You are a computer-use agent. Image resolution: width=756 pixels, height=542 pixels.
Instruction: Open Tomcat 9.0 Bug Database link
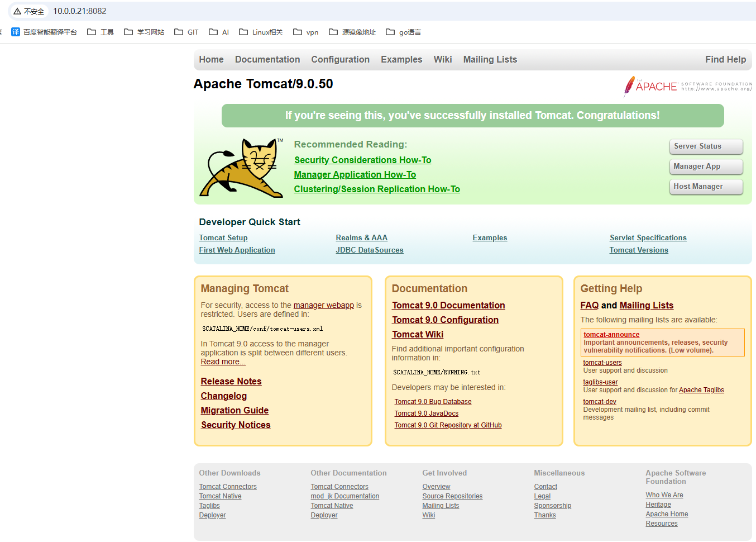(x=433, y=402)
